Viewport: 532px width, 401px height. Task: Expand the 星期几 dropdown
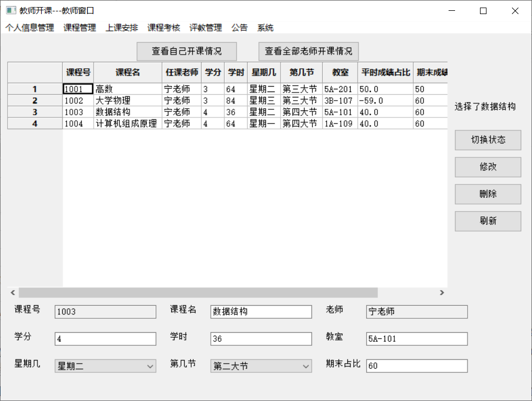(x=106, y=366)
